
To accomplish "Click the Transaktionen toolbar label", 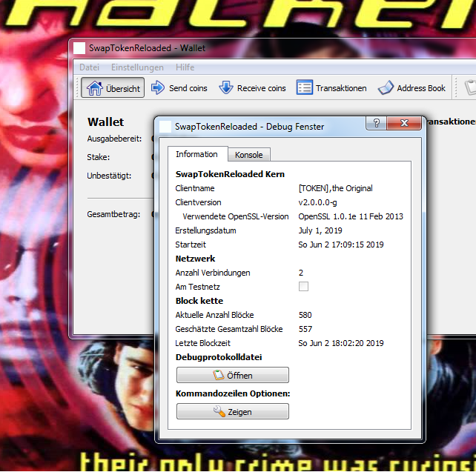I will 341,88.
